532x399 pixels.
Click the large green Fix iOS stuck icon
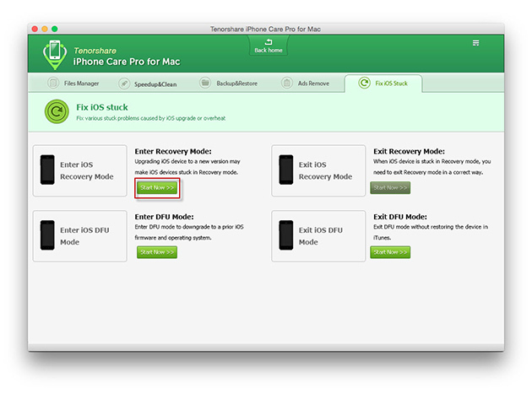click(57, 111)
